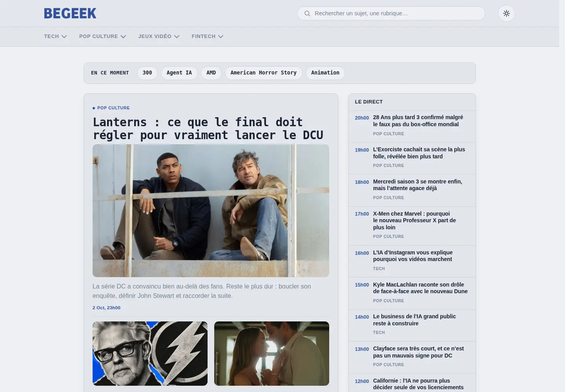Focus the 'Rechercher un sujet' search field

click(391, 13)
